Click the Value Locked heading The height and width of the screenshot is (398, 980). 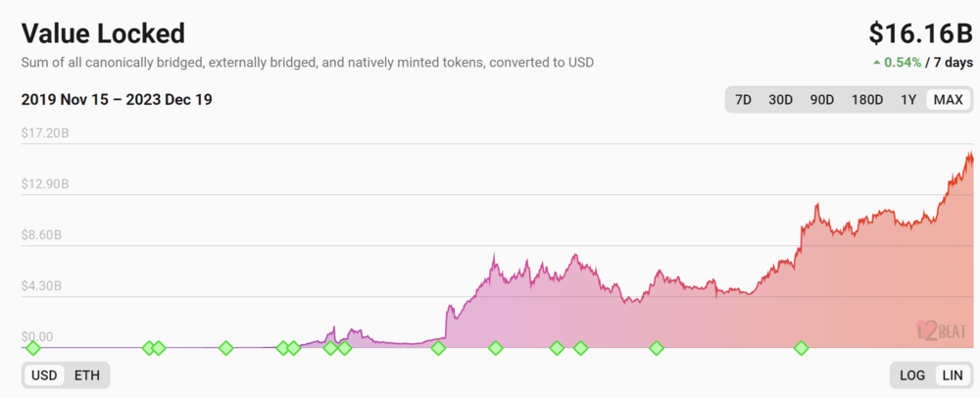coord(103,33)
